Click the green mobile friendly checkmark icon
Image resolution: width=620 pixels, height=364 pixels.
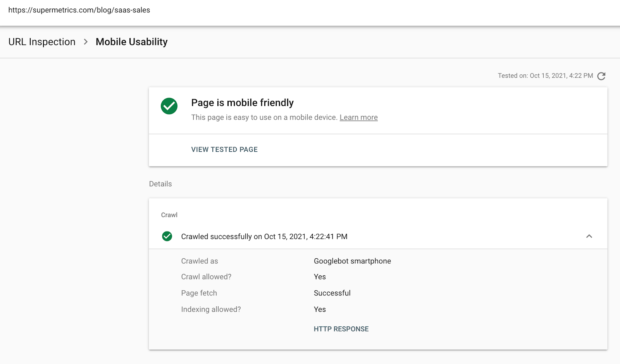169,106
